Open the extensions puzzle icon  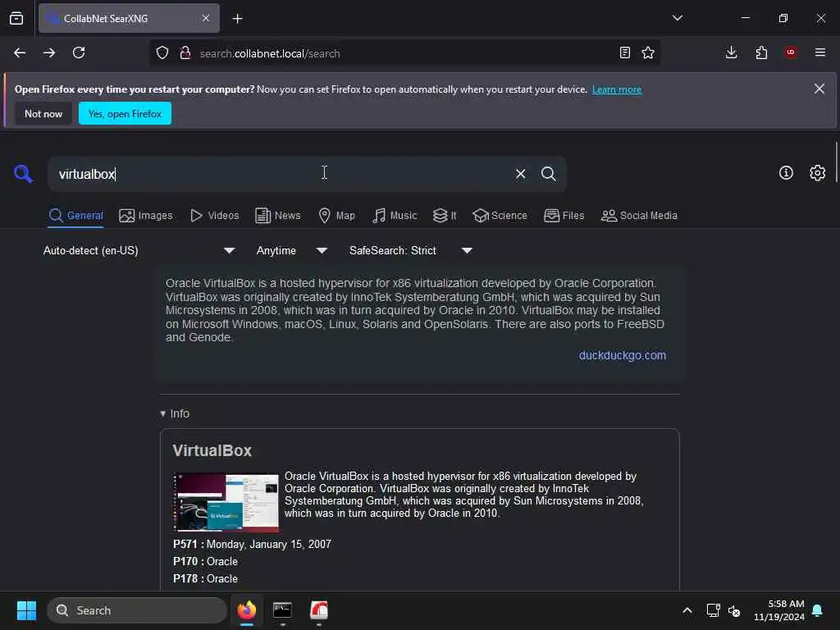point(761,52)
